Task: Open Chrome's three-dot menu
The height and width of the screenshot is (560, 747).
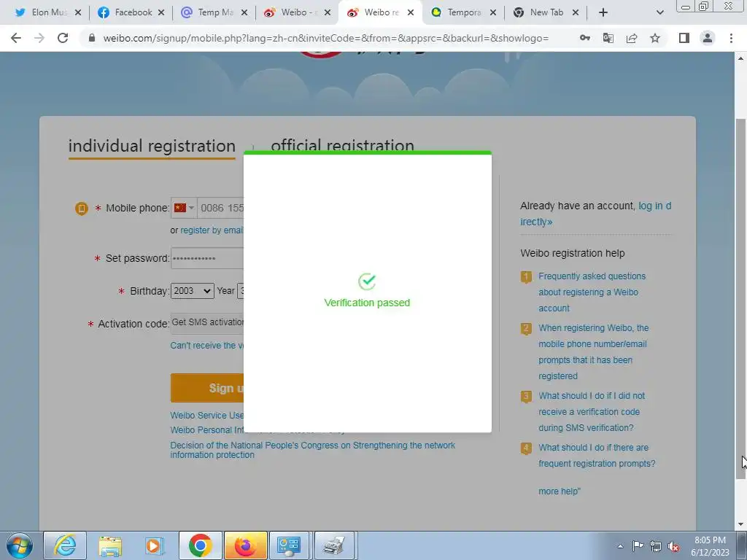Action: click(x=731, y=38)
